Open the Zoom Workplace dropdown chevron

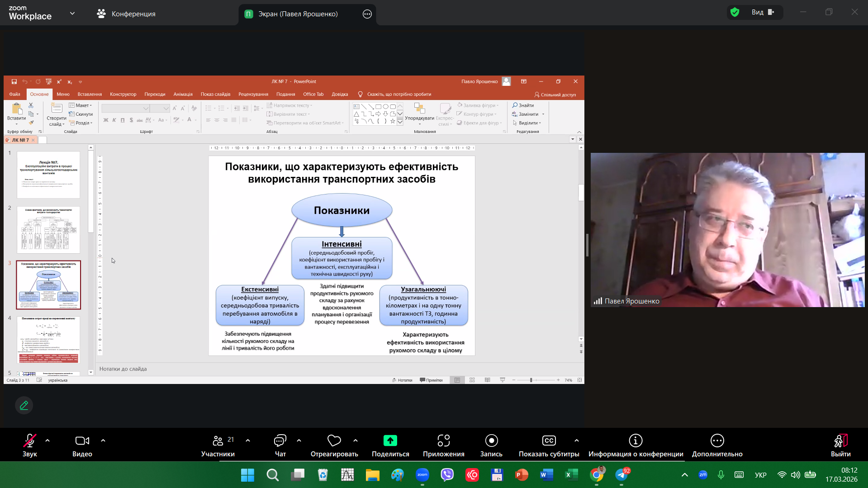(72, 14)
